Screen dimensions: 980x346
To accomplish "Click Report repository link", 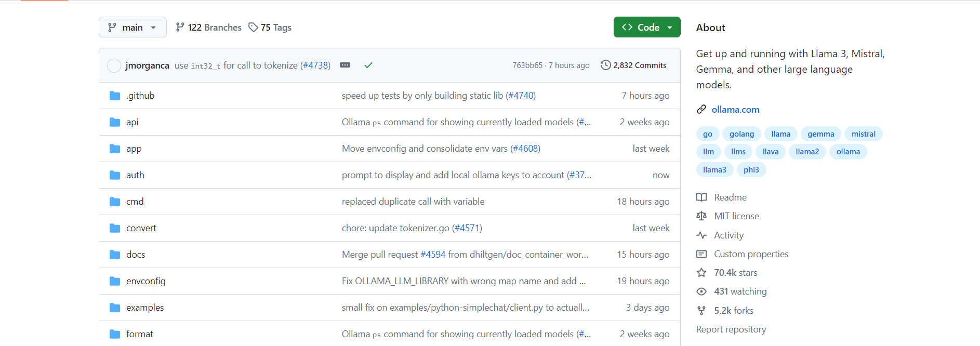I will [x=731, y=329].
